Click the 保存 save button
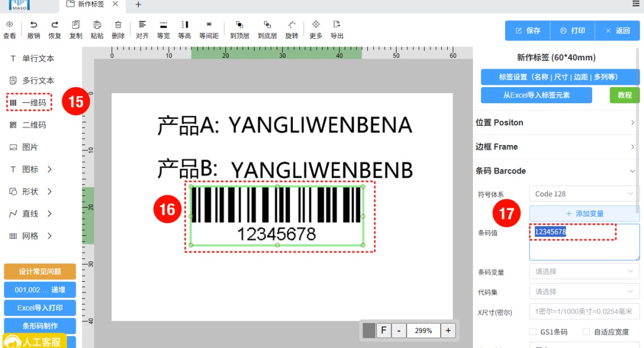 click(x=528, y=30)
